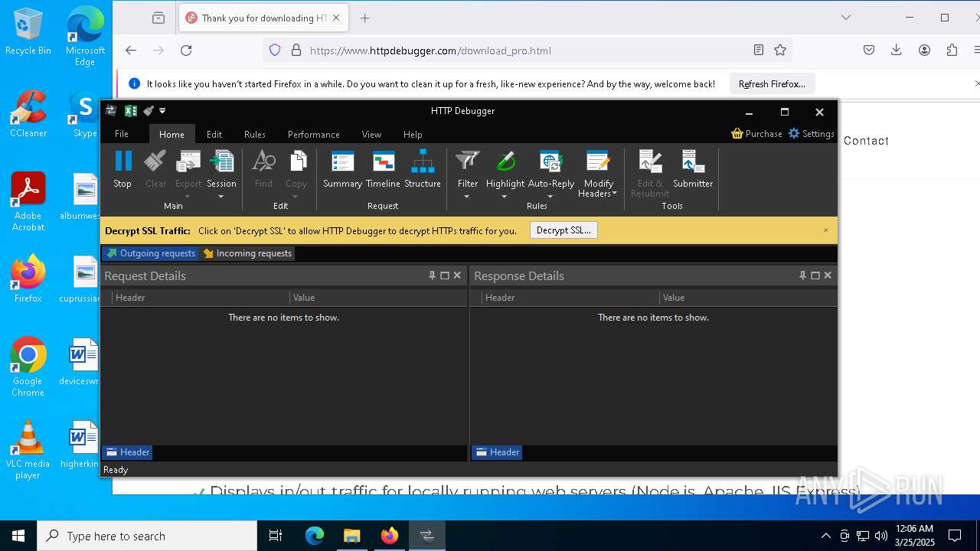Select Header tab under Request Details
The width and height of the screenshot is (980, 551).
coord(128,452)
